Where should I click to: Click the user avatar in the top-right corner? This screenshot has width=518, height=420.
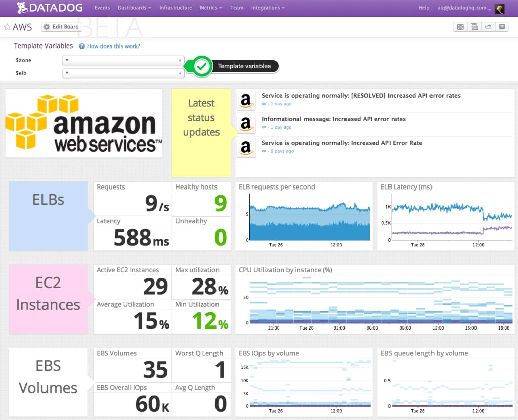(500, 9)
